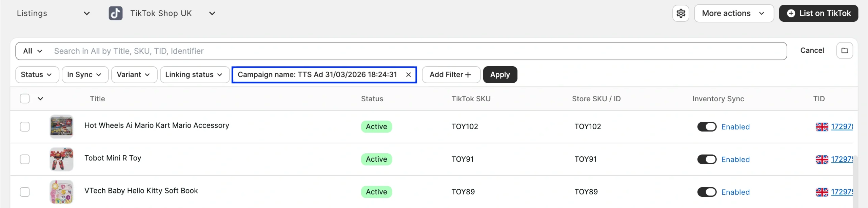
Task: Open Tobot Mini R Toy thumbnail
Action: (61, 159)
